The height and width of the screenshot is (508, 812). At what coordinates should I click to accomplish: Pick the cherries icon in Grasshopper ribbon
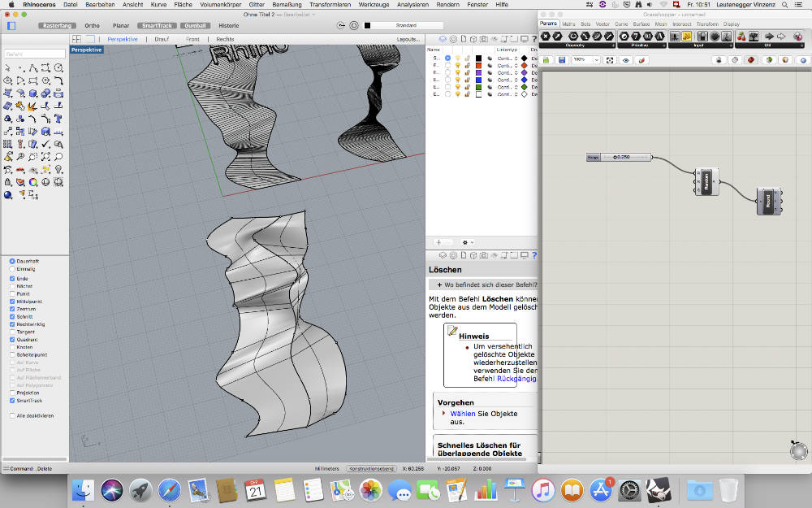point(741,37)
